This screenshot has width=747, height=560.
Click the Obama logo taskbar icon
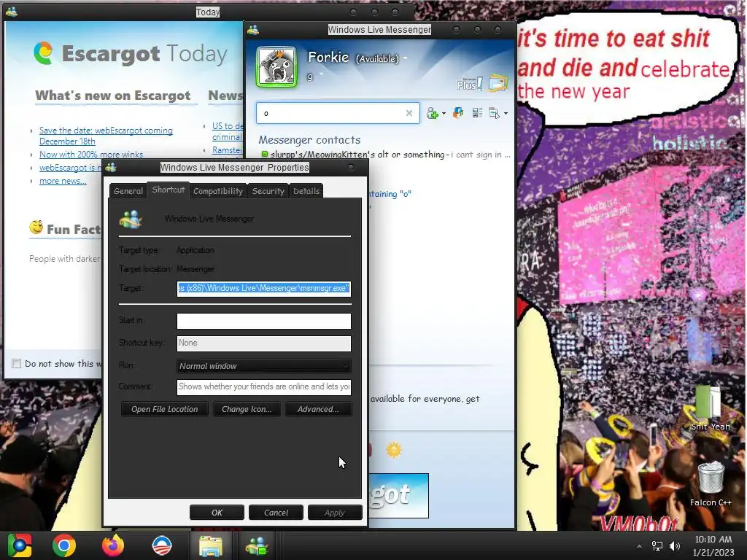(162, 545)
